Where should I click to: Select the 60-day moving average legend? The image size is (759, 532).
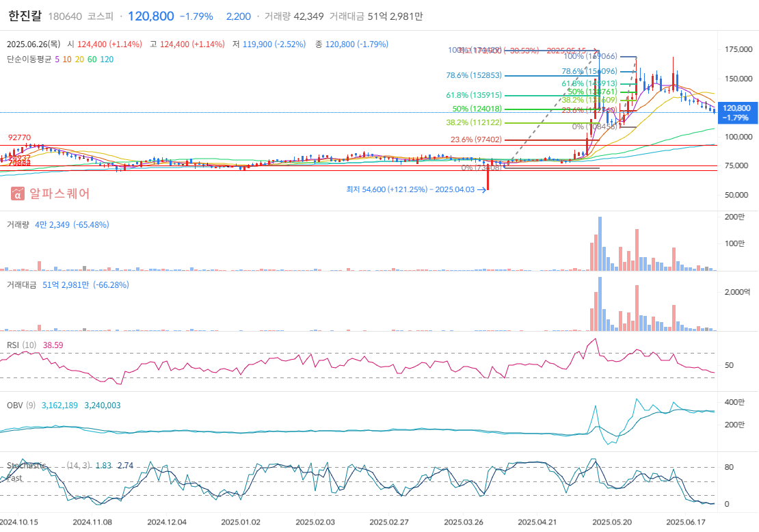click(92, 59)
